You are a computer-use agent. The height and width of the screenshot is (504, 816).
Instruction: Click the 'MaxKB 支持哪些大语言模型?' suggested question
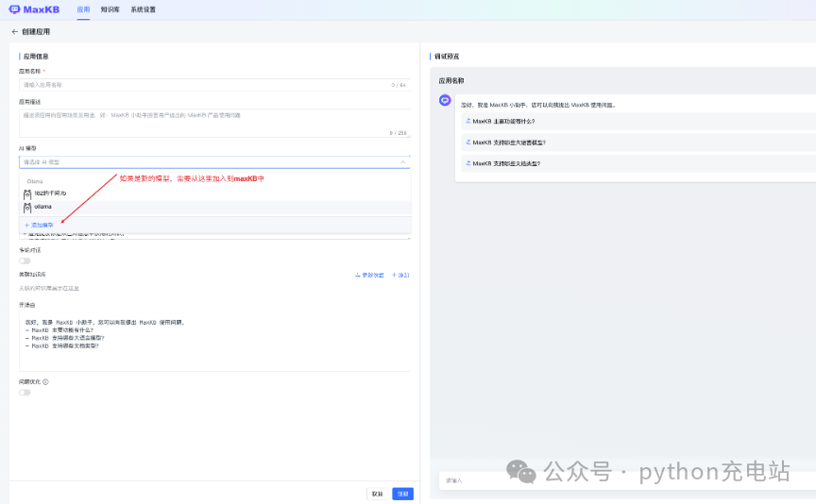[x=638, y=143]
